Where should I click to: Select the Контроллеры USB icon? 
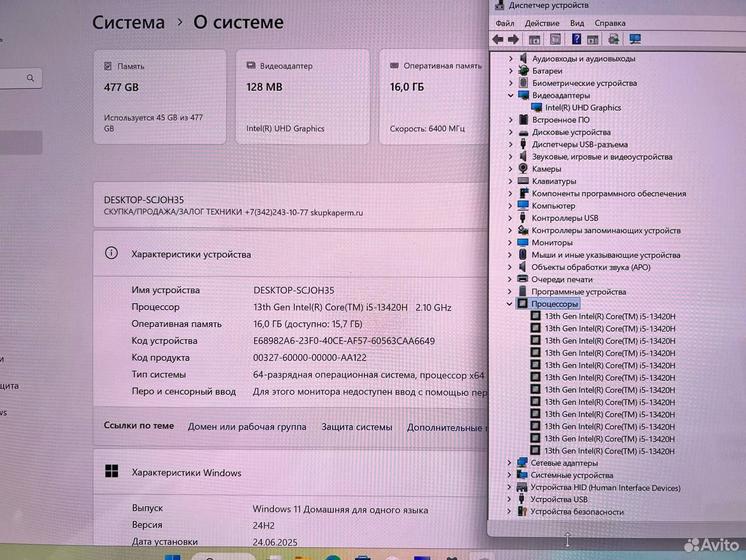(x=522, y=218)
